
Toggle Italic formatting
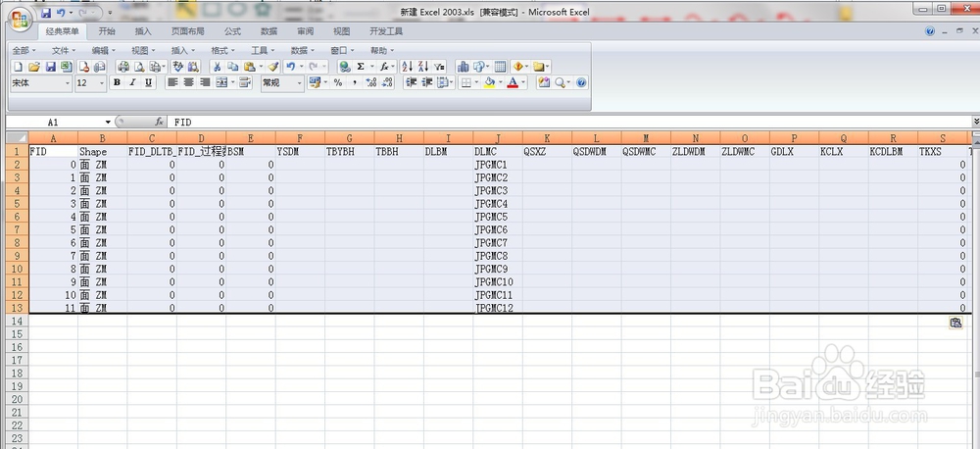[132, 82]
